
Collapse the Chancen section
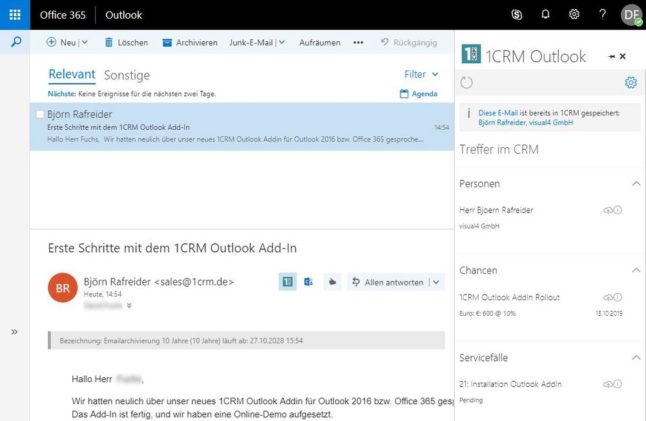click(x=636, y=271)
